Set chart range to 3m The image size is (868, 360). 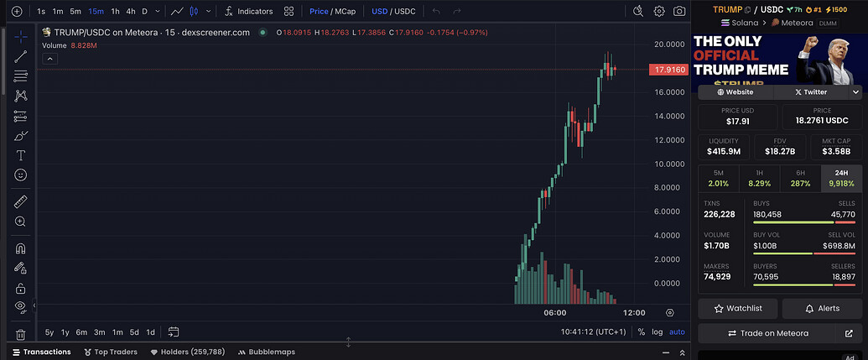100,332
